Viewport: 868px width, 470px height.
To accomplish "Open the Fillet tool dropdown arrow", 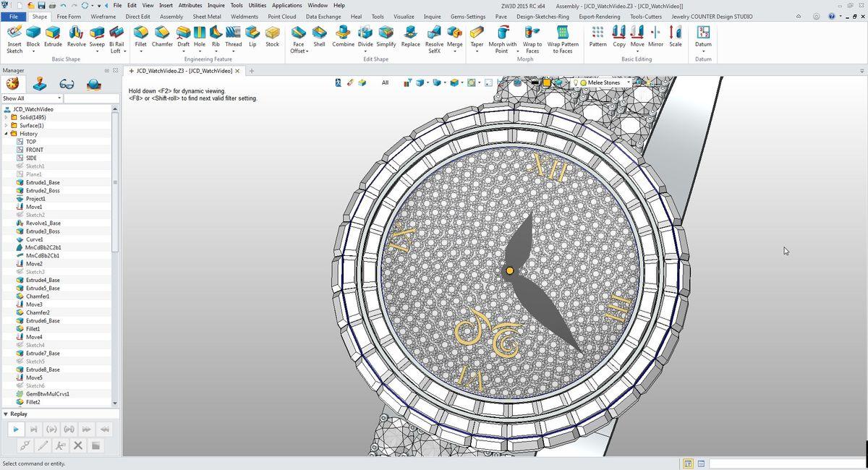I will [140, 51].
